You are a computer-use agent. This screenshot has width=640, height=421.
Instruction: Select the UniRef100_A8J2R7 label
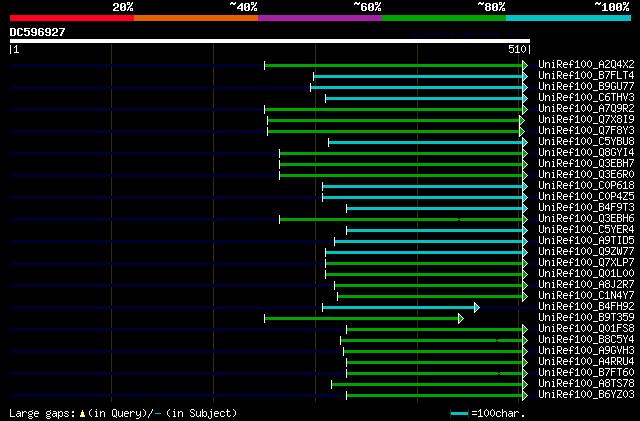coord(586,285)
